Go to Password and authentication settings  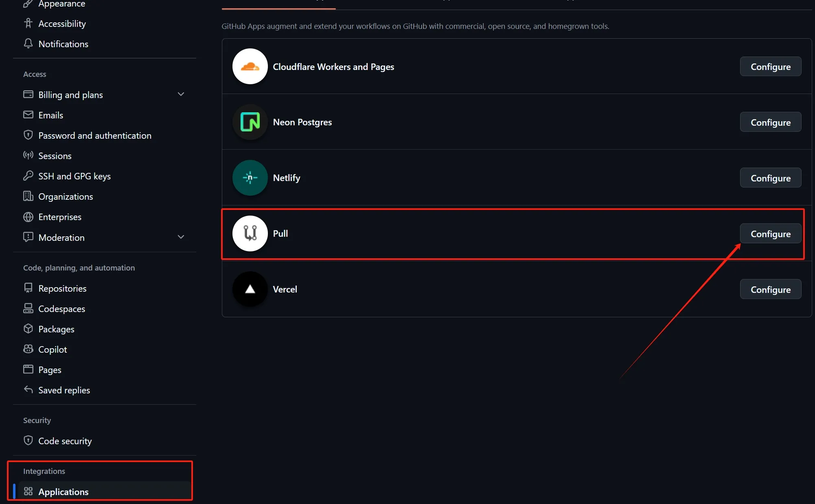point(94,135)
